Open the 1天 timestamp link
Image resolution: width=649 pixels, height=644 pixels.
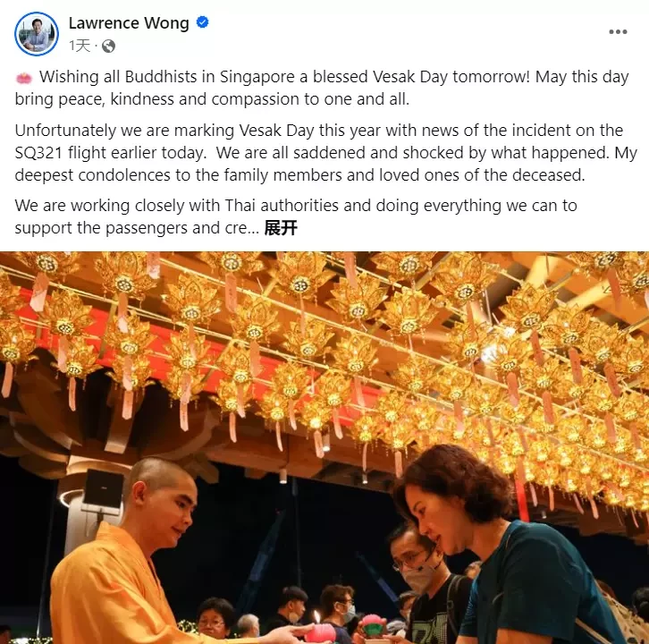click(x=79, y=46)
